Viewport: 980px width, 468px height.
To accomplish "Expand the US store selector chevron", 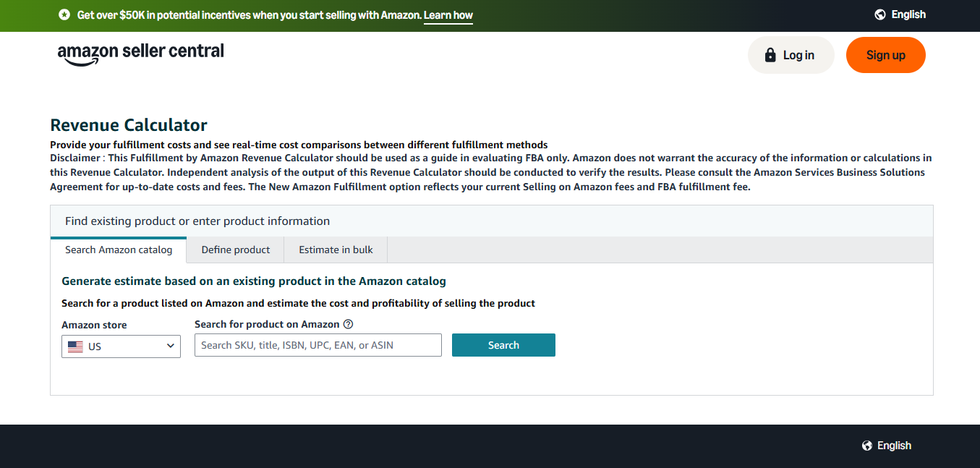I will coord(171,346).
